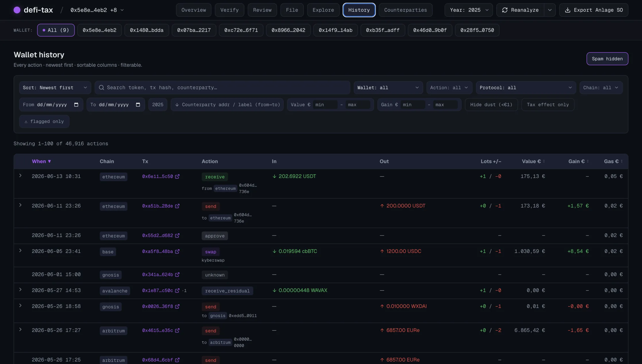This screenshot has width=642, height=364.
Task: Filter by wallet 0x1480…bdda chip
Action: [x=146, y=30]
